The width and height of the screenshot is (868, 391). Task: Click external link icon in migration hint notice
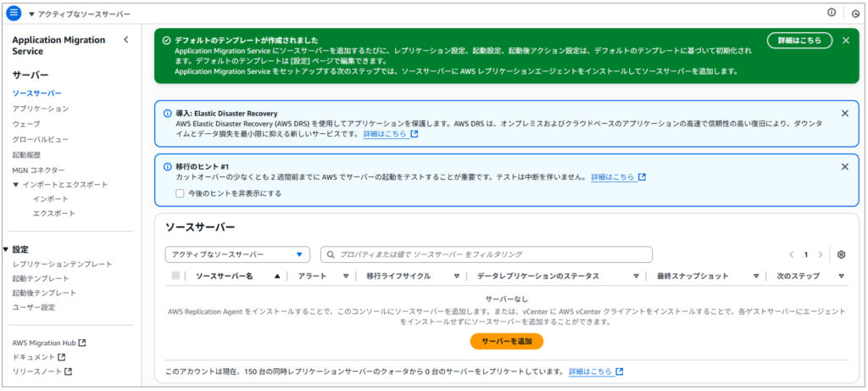click(x=642, y=177)
